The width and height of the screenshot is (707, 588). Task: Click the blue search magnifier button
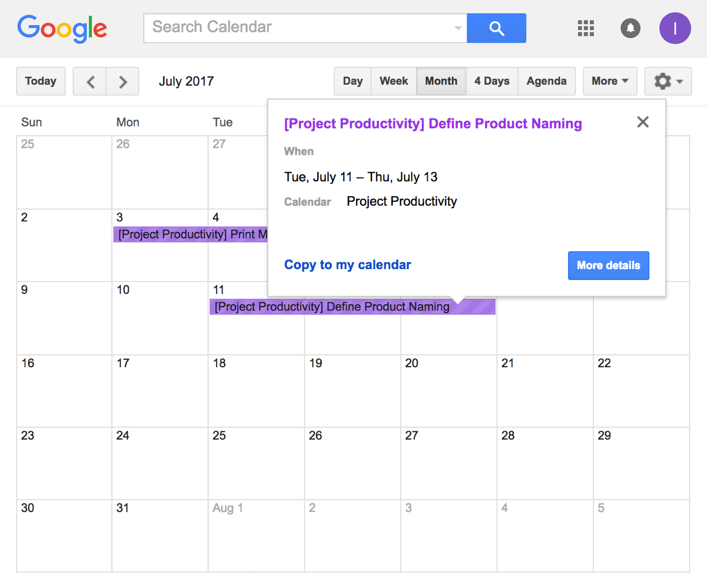pos(496,28)
